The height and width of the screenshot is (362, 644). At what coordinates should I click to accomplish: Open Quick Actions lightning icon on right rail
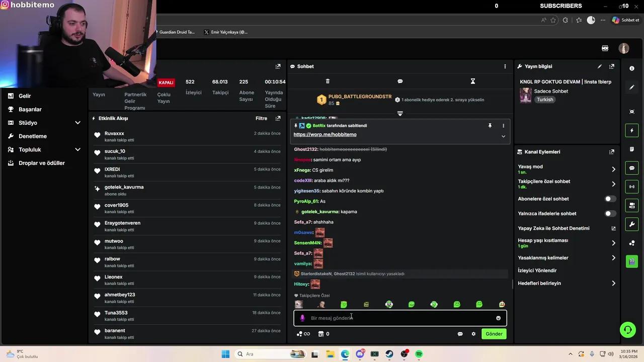click(x=632, y=130)
